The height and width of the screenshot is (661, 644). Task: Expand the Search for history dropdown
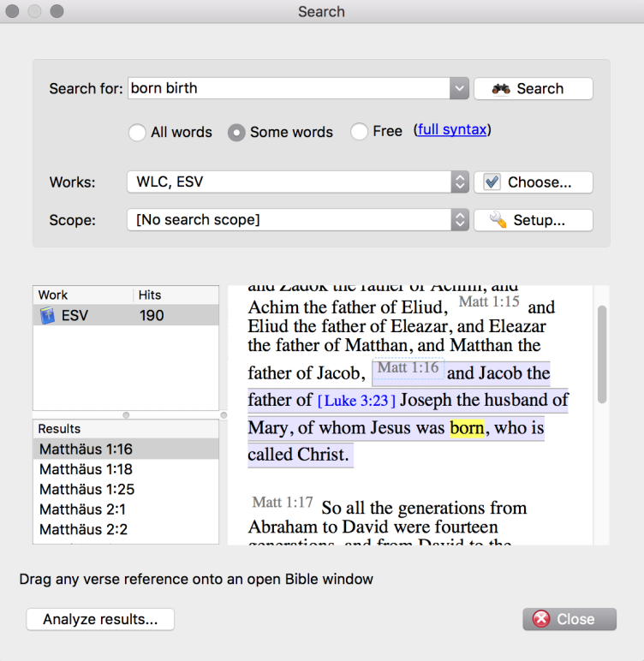pyautogui.click(x=460, y=89)
